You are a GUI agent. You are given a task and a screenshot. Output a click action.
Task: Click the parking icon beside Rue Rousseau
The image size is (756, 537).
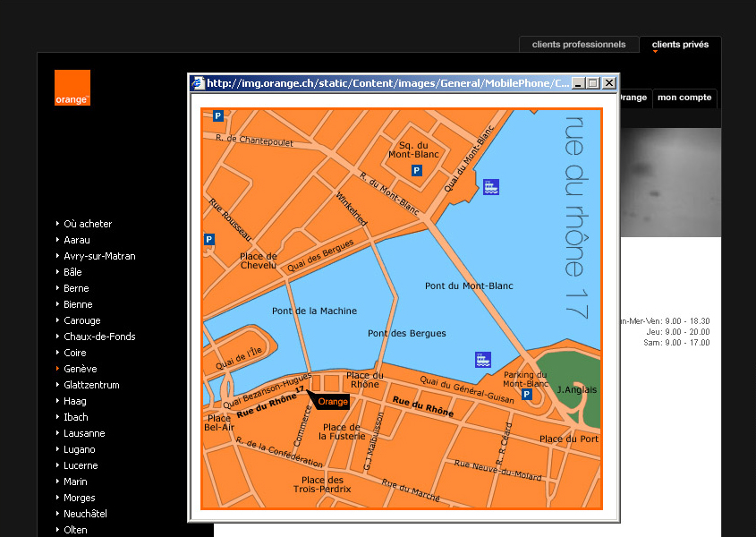209,239
